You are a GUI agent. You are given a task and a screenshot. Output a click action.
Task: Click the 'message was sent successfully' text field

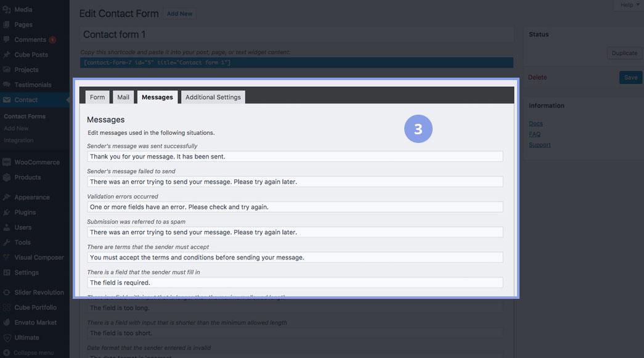[295, 157]
